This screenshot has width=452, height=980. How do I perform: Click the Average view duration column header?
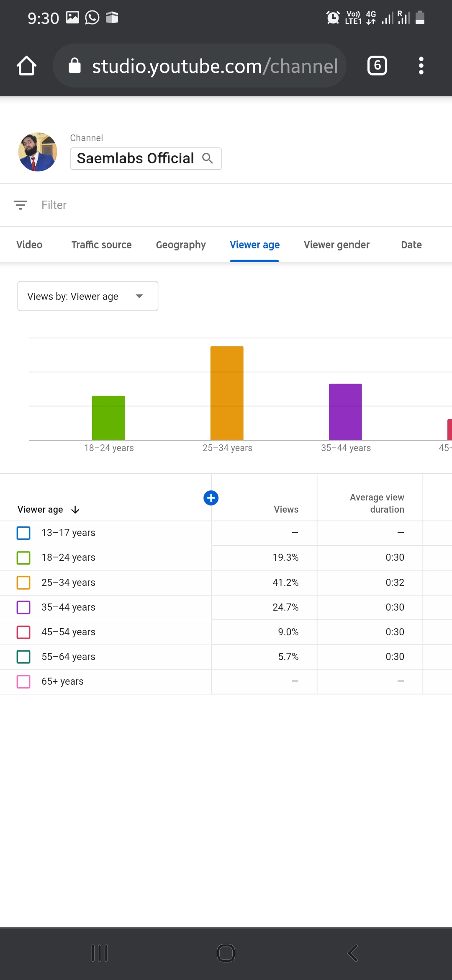[x=377, y=503]
